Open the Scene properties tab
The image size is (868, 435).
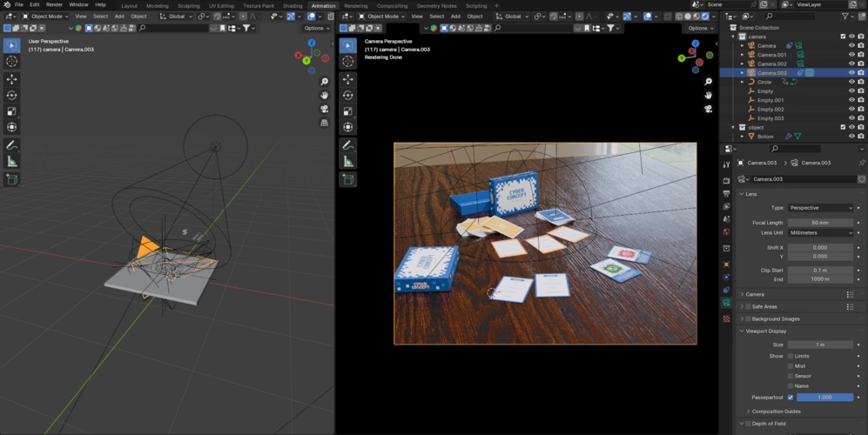726,219
